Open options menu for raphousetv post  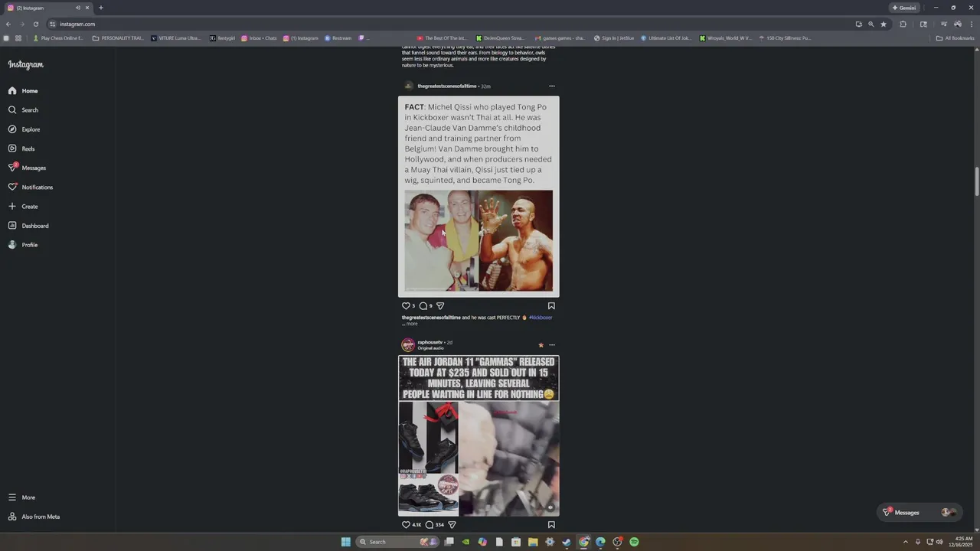point(552,345)
